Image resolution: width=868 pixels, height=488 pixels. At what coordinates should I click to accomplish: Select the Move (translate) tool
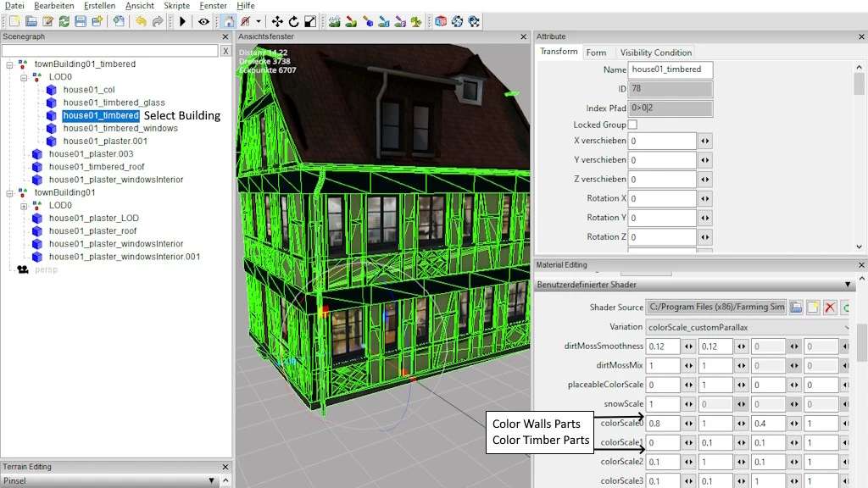277,21
